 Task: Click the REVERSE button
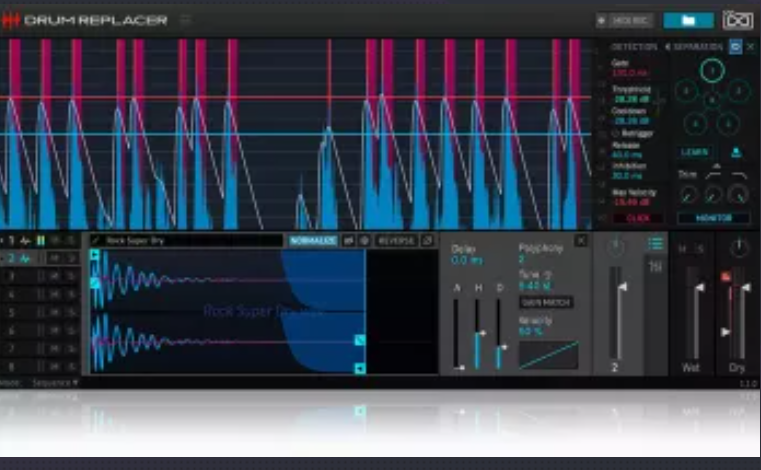396,240
